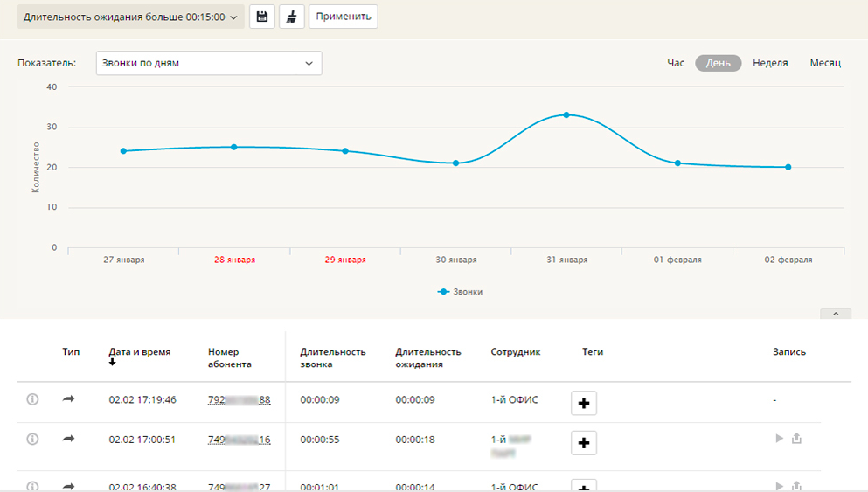This screenshot has width=868, height=492.
Task: Switch chart period to Неделя
Action: (770, 63)
